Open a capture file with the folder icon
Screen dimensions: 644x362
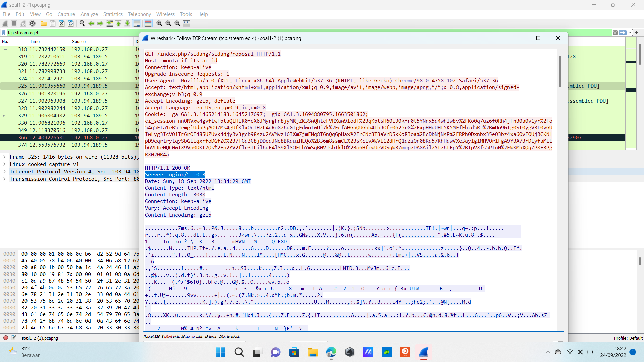pos(43,23)
